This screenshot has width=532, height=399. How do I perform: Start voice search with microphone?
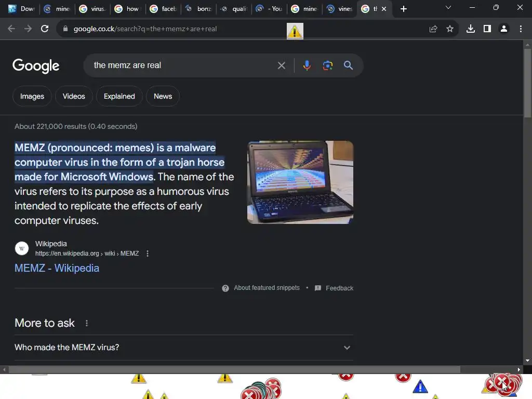307,65
